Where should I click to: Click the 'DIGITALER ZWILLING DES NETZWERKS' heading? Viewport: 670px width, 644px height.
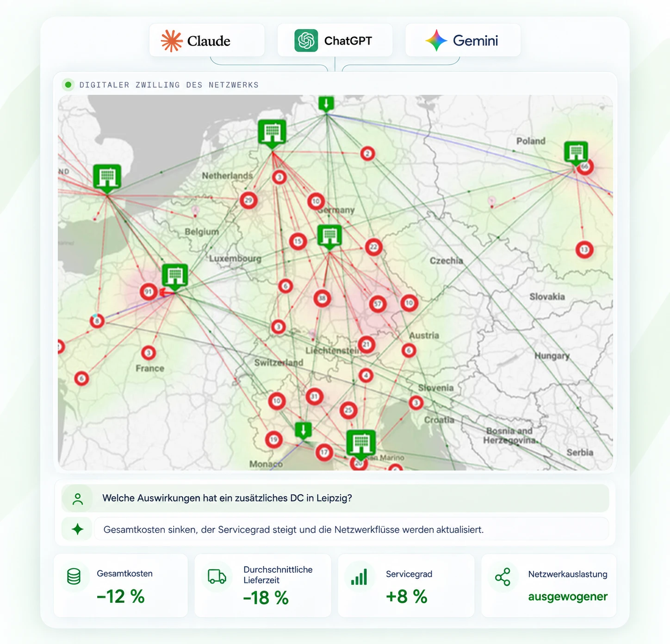[169, 85]
